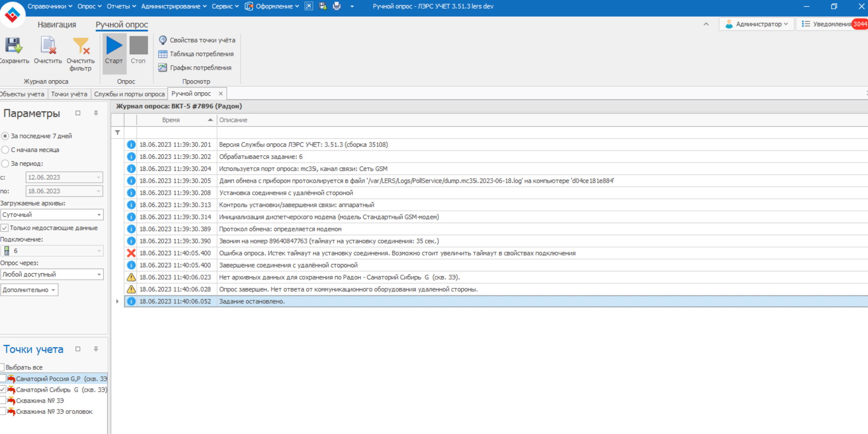The height and width of the screenshot is (434, 868).
Task: Select За последние 7 дней radio
Action: 5,136
